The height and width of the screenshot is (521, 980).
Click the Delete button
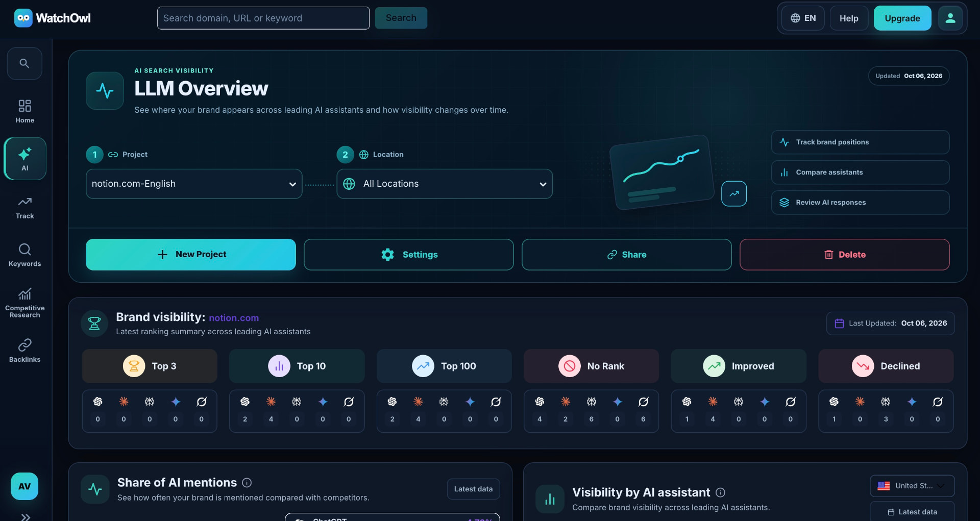click(845, 255)
